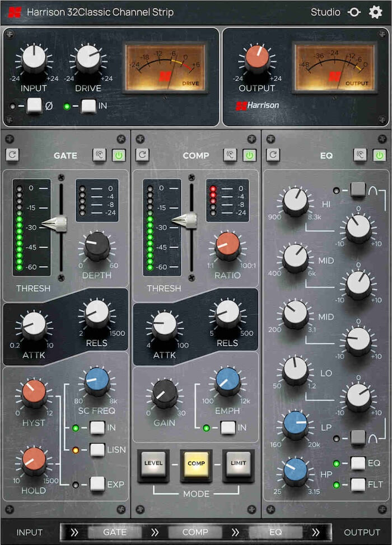Image resolution: width=392 pixels, height=545 pixels.
Task: Select the LIMIT compressor mode button
Action: click(238, 464)
